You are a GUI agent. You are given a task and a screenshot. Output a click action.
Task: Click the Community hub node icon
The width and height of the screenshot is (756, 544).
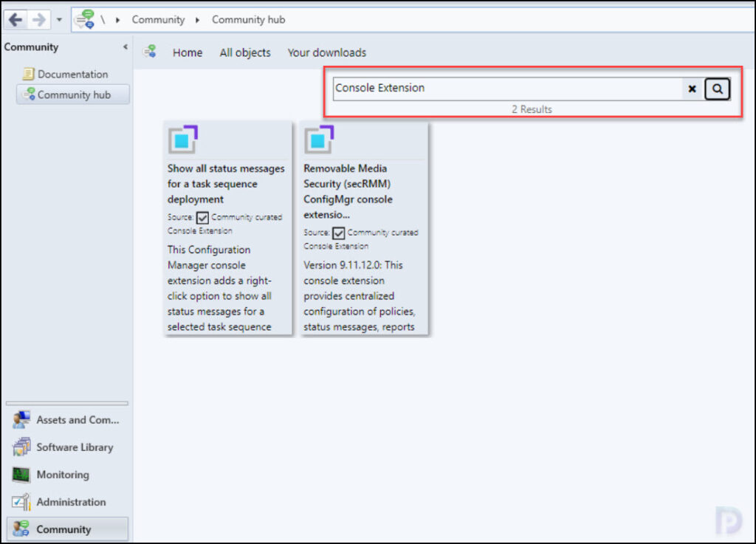(x=30, y=94)
